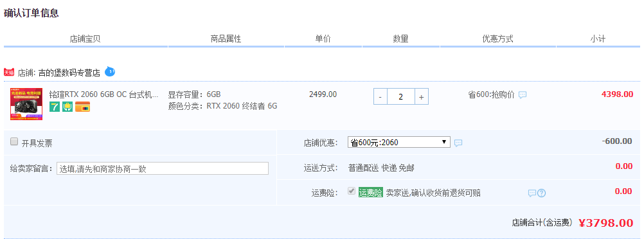644x239 pixels.
Task: Check the 开具发票 invoice checkbox
Action: click(14, 142)
